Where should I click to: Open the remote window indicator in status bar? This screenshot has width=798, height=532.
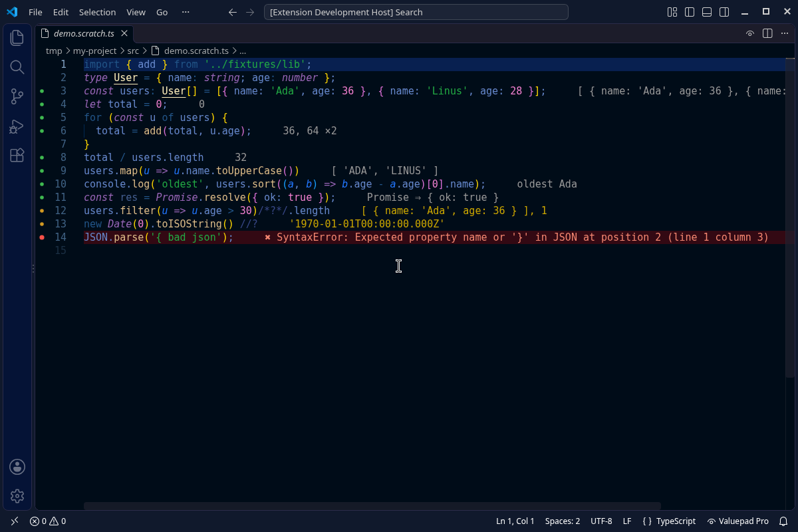(x=15, y=521)
